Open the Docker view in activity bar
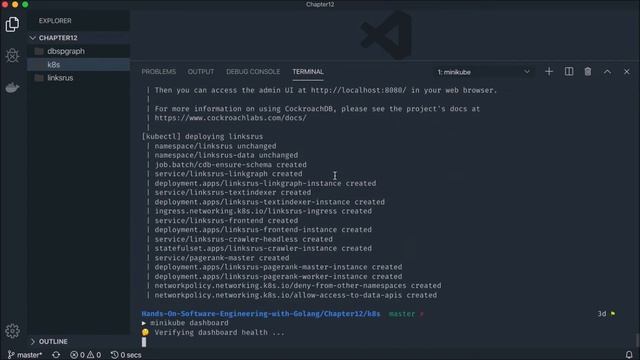This screenshot has height=360, width=640. point(12,87)
